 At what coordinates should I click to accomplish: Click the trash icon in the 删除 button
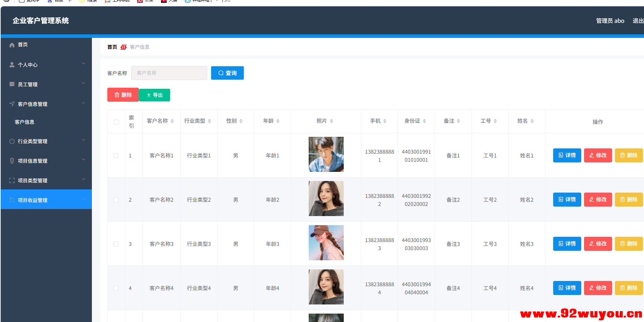coord(117,95)
